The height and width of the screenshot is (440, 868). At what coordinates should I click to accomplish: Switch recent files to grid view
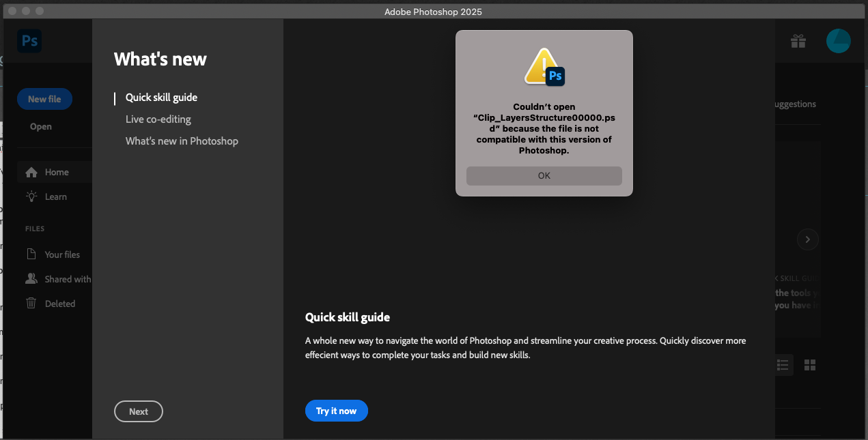pyautogui.click(x=810, y=365)
